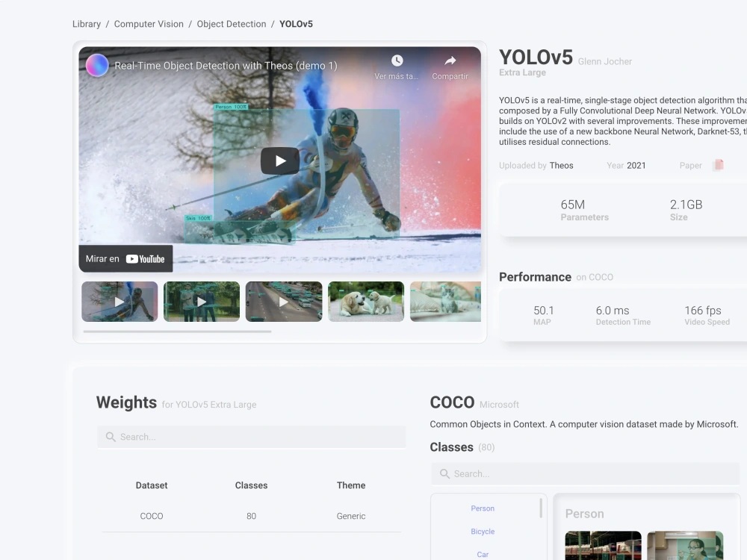Image resolution: width=747 pixels, height=560 pixels.
Task: Click the Theme column header
Action: 351,485
